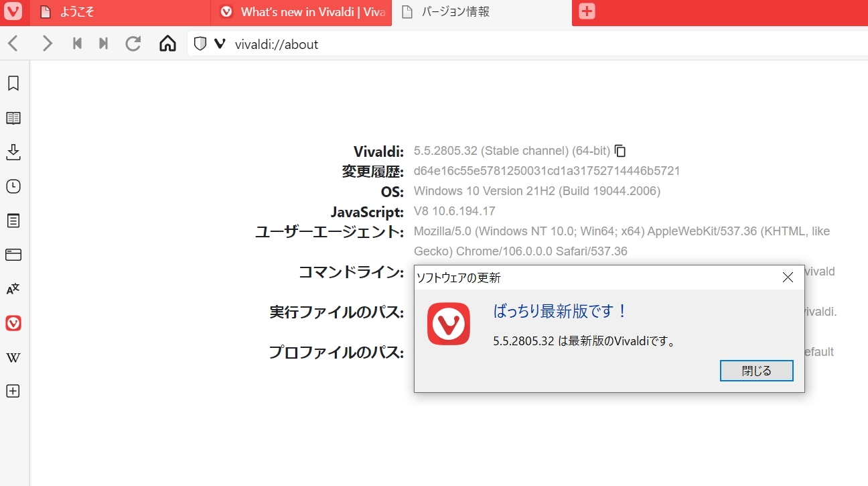The height and width of the screenshot is (486, 868).
Task: Open the Translate panel
Action: pos(13,289)
